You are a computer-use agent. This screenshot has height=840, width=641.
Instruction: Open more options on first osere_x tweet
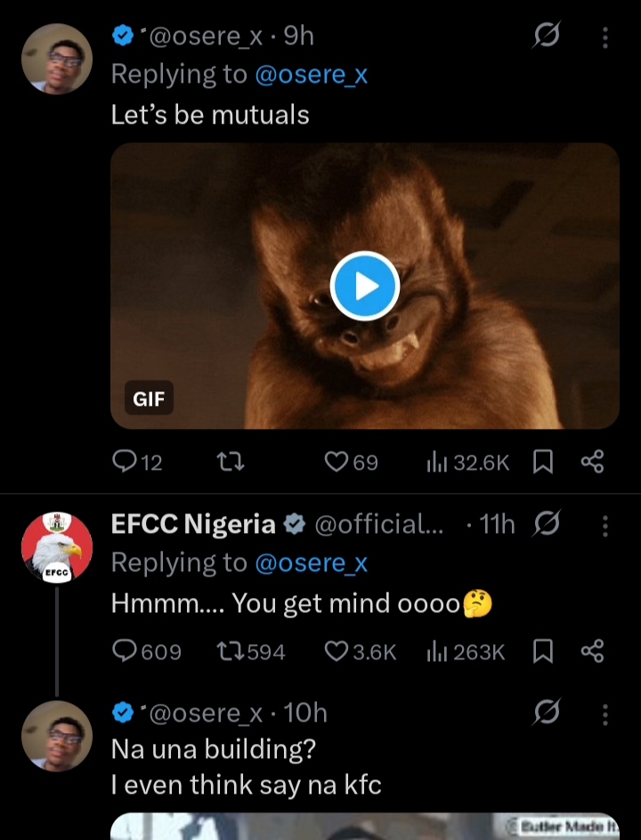(x=605, y=37)
